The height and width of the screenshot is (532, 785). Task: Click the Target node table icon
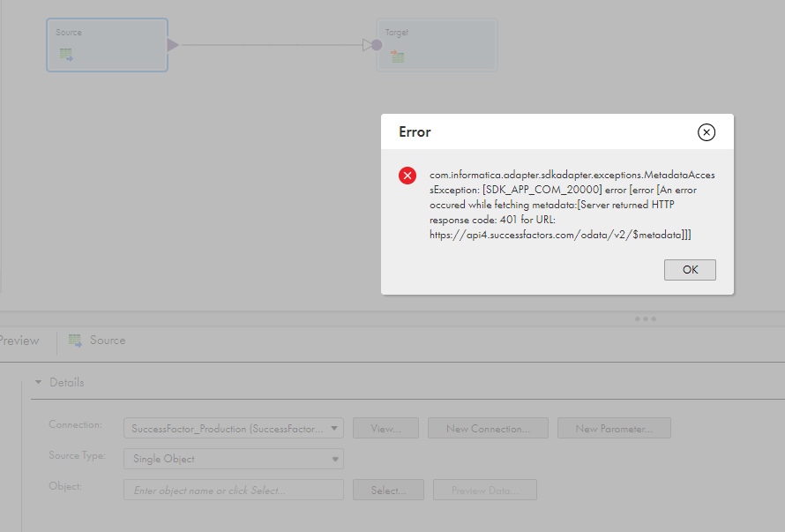click(398, 56)
